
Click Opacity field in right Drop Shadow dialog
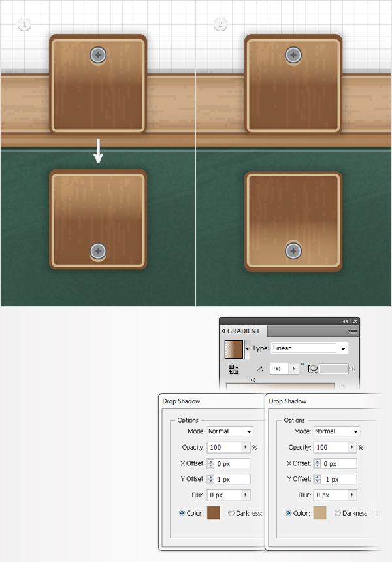(331, 447)
